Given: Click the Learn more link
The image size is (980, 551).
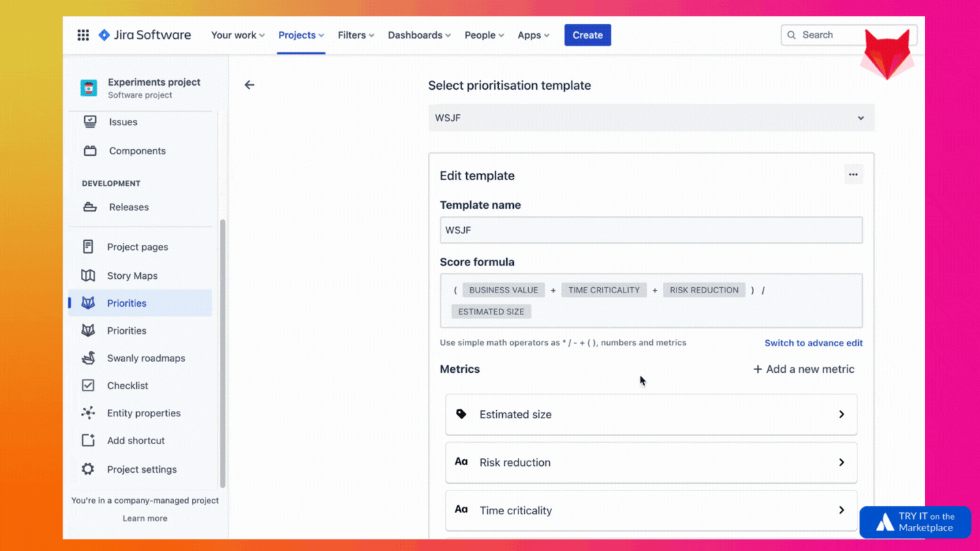Looking at the screenshot, I should [x=145, y=518].
